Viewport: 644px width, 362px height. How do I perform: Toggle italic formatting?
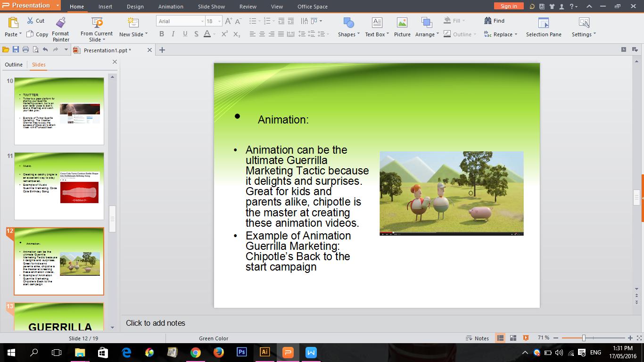173,34
